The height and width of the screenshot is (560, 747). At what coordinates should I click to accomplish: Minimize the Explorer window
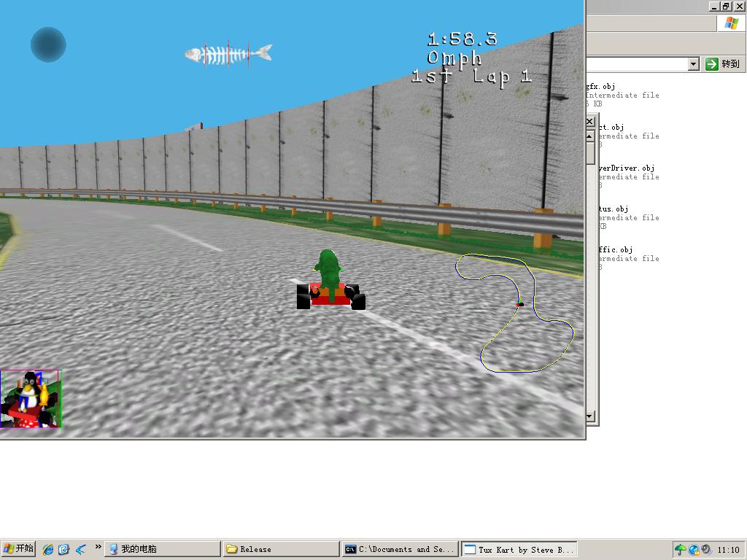[x=714, y=6]
